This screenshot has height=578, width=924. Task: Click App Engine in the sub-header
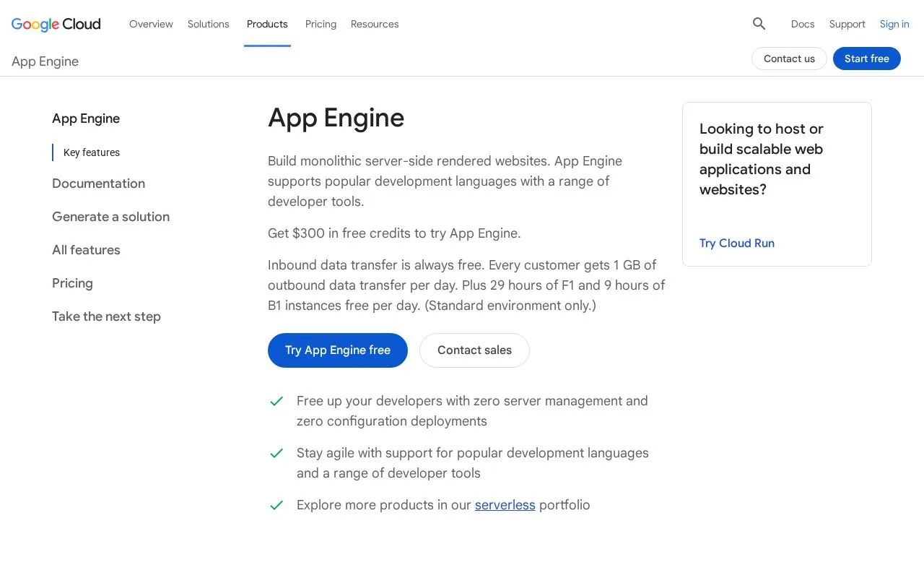(x=45, y=61)
